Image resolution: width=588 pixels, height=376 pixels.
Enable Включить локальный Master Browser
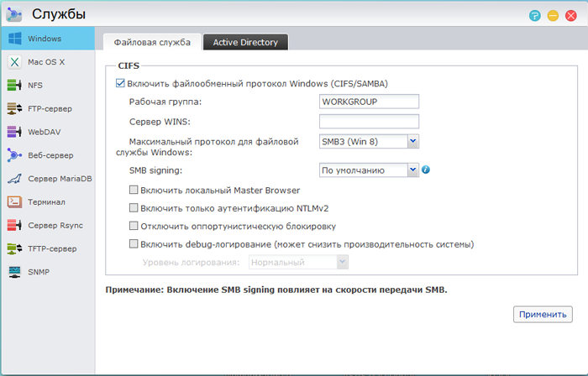134,190
